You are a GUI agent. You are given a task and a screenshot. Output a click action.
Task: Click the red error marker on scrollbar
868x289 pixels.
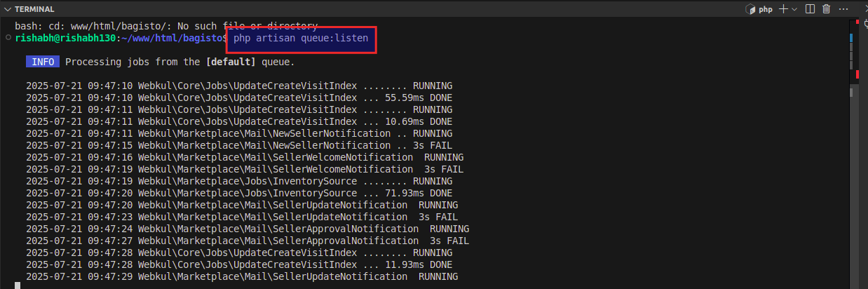pos(857,74)
